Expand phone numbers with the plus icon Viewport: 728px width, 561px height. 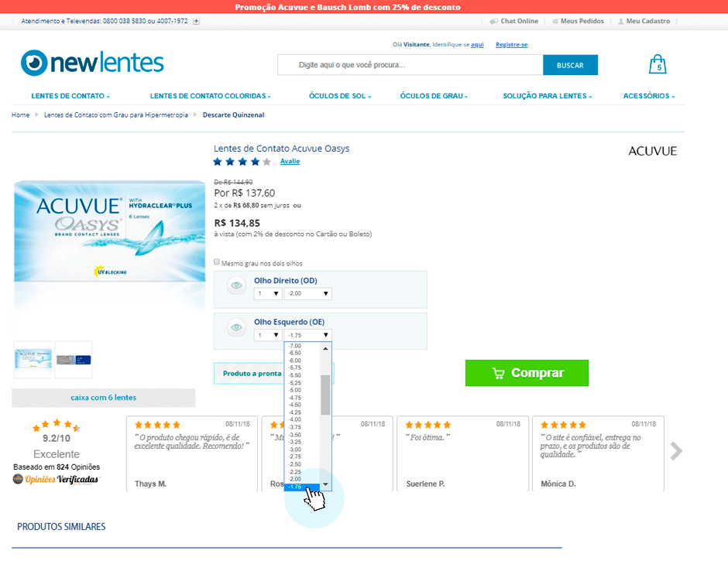click(x=197, y=22)
